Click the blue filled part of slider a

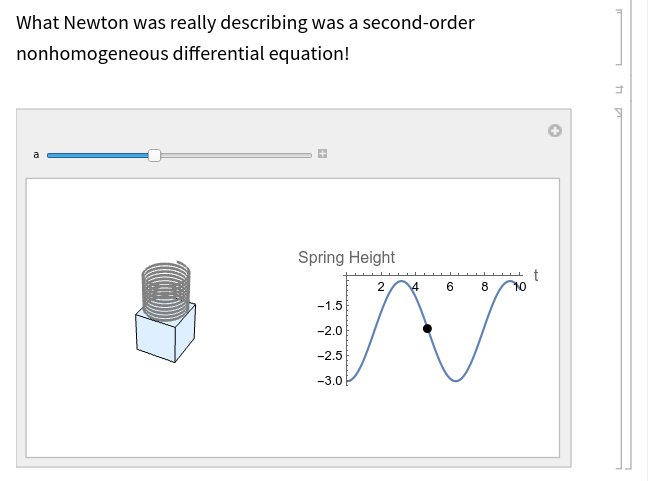(x=98, y=155)
